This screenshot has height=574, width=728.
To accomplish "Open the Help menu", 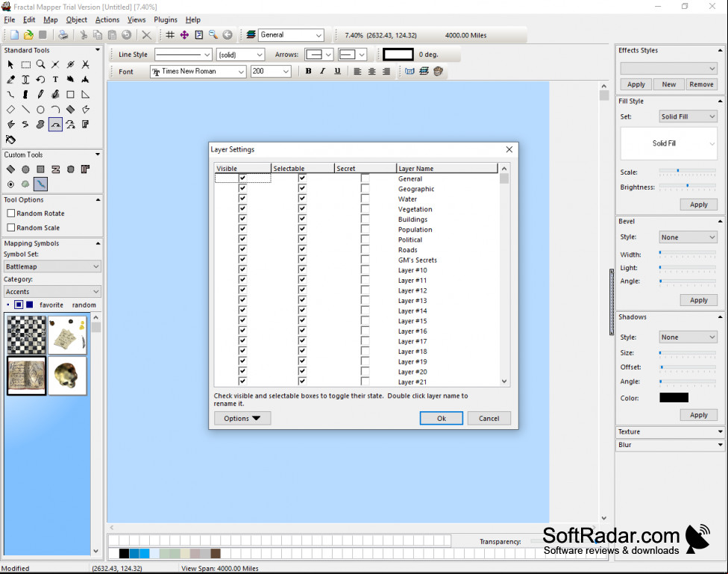I will click(x=193, y=19).
